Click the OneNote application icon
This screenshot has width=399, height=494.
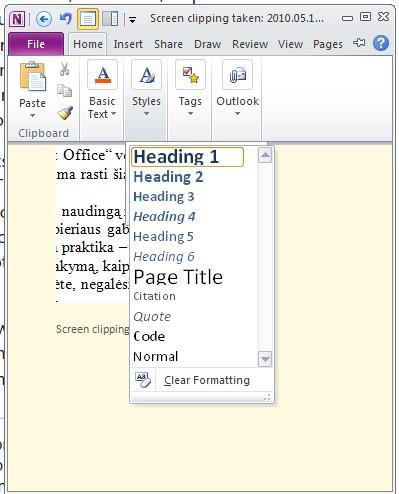[17, 19]
